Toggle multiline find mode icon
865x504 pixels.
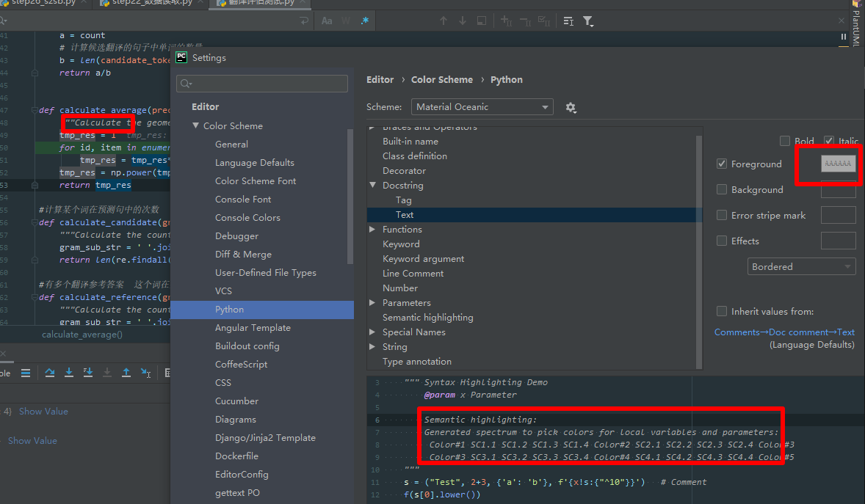tap(568, 21)
